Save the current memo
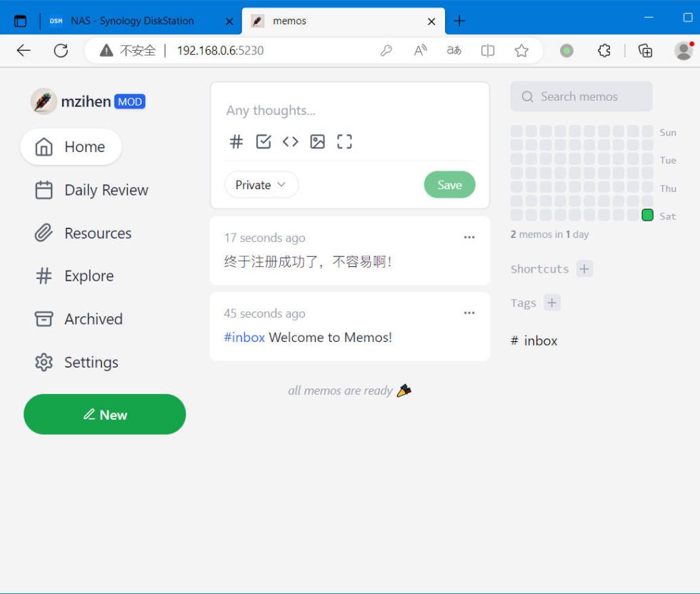The width and height of the screenshot is (700, 594). (449, 184)
